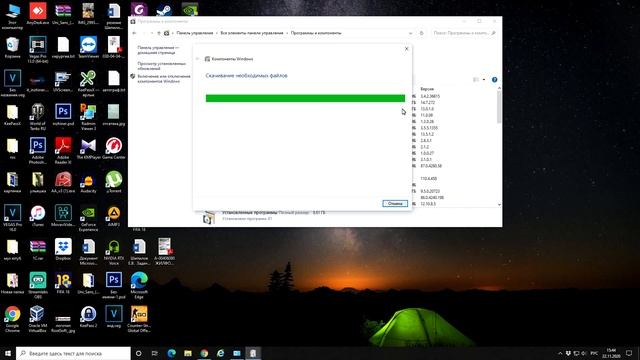This screenshot has height=360, width=640.
Task: Open the view installed updates link
Action: click(x=162, y=66)
